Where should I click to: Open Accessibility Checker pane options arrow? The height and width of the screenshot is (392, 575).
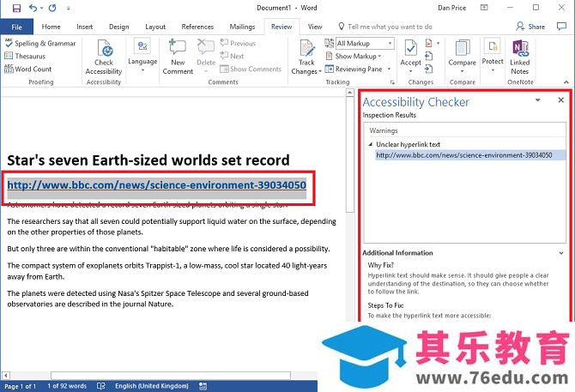tap(537, 100)
